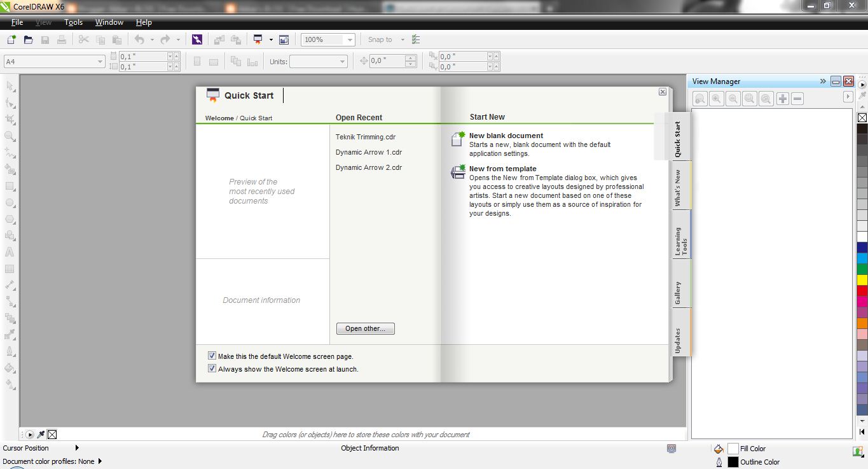Select the Color Eyedropper tool in toolbox

point(10,335)
